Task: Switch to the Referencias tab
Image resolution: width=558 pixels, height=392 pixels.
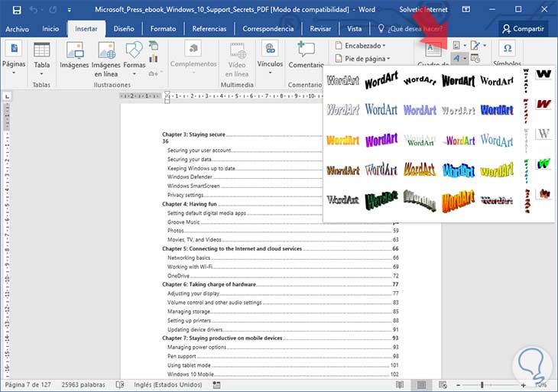Action: click(x=209, y=29)
